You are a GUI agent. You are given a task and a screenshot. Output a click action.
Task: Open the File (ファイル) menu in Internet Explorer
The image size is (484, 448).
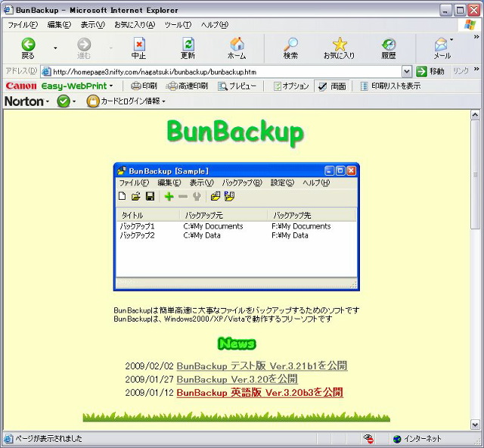click(23, 25)
